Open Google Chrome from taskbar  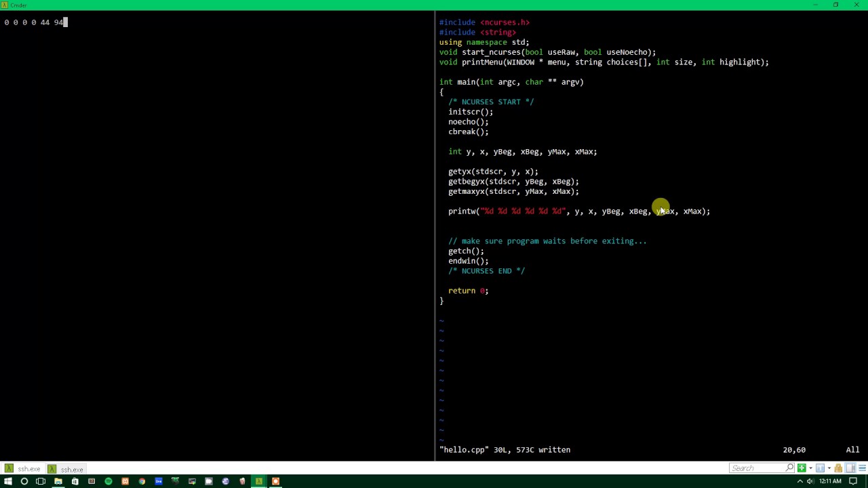142,481
